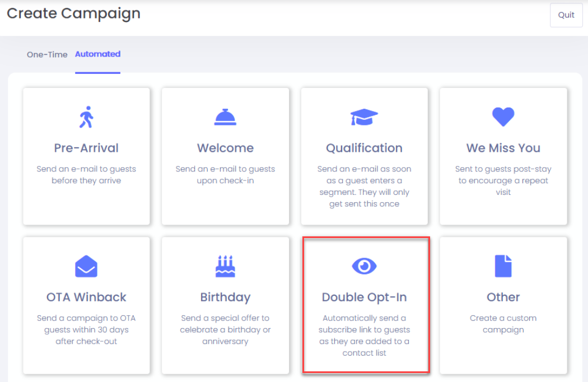Click 'Sent to guests post-stay' description
This screenshot has width=588, height=382.
point(503,180)
